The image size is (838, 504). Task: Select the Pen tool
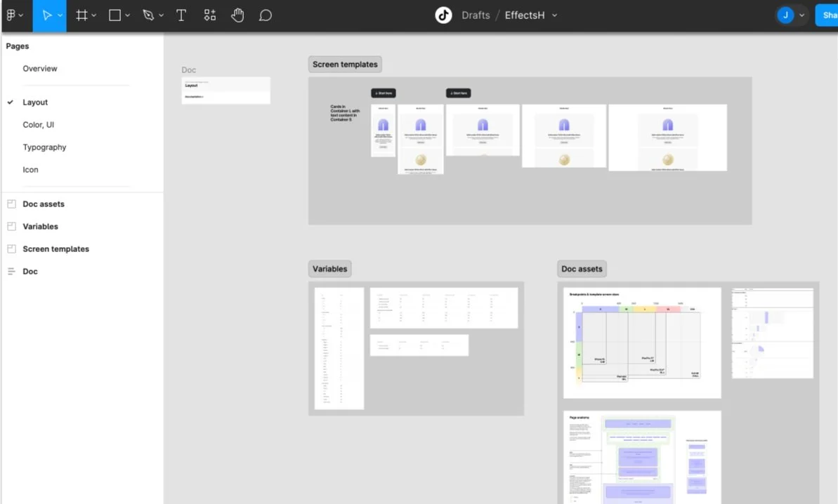point(148,15)
